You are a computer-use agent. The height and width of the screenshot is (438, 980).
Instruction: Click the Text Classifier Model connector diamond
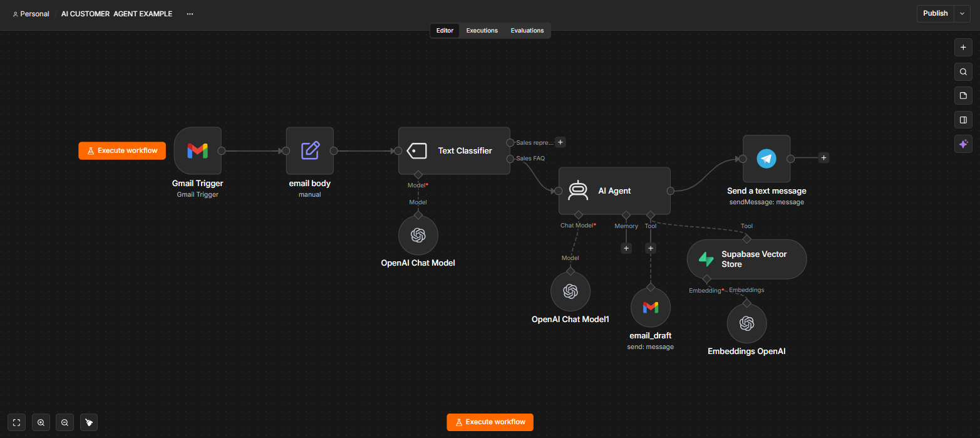[418, 174]
